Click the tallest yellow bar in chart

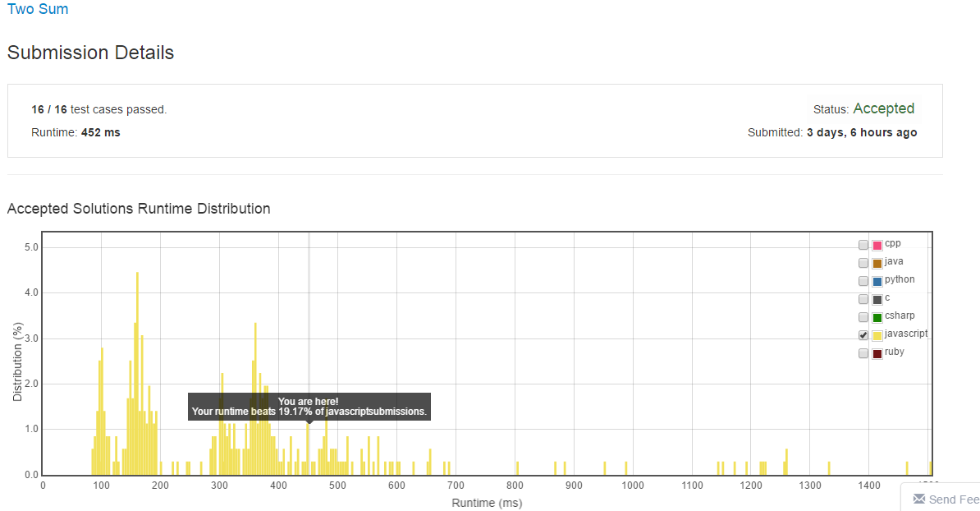tap(137, 378)
